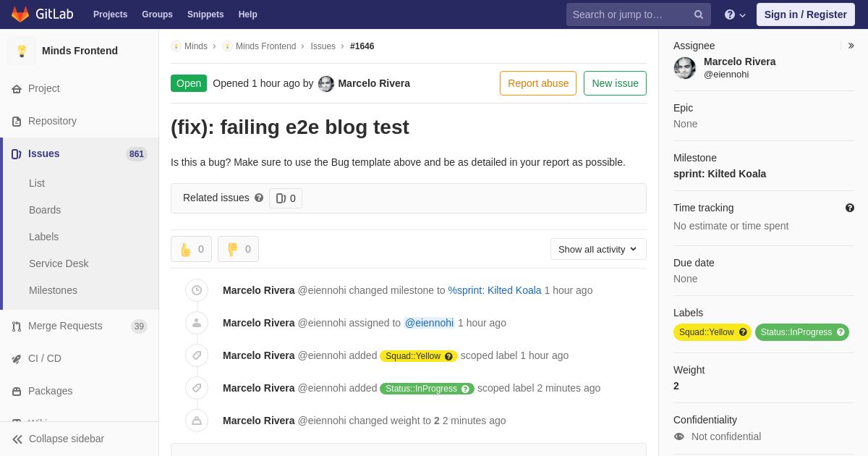Click help icon on sidebar Status::InProgress label
868x456 pixels.
click(x=841, y=332)
